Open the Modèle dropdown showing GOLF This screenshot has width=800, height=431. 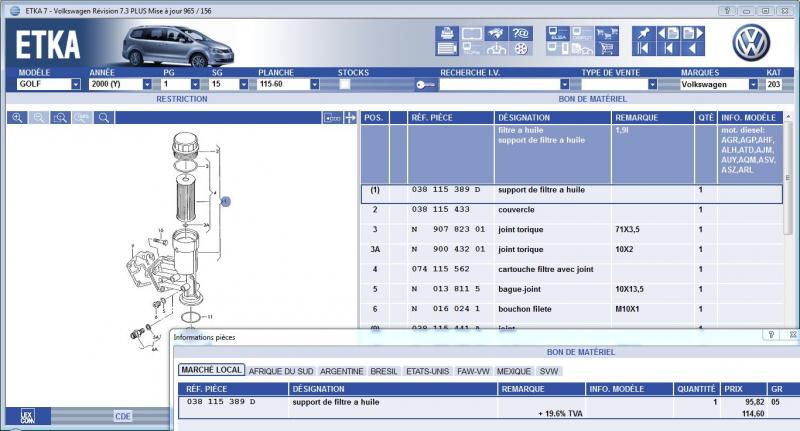[x=76, y=84]
